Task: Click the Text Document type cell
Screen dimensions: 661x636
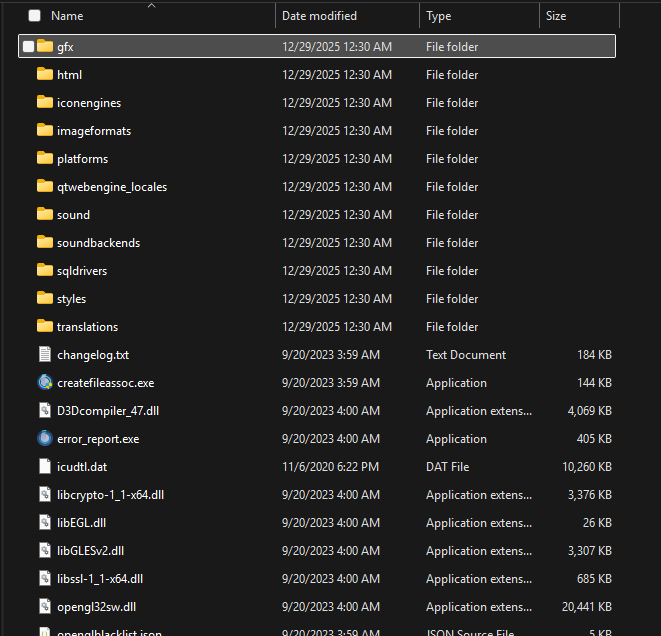Action: [466, 355]
